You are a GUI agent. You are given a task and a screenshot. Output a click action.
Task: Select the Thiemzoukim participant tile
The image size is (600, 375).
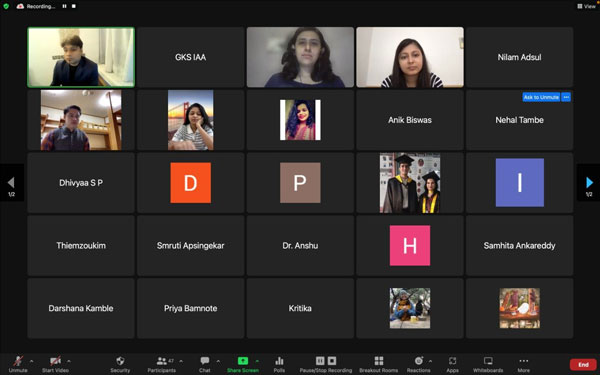tap(81, 245)
